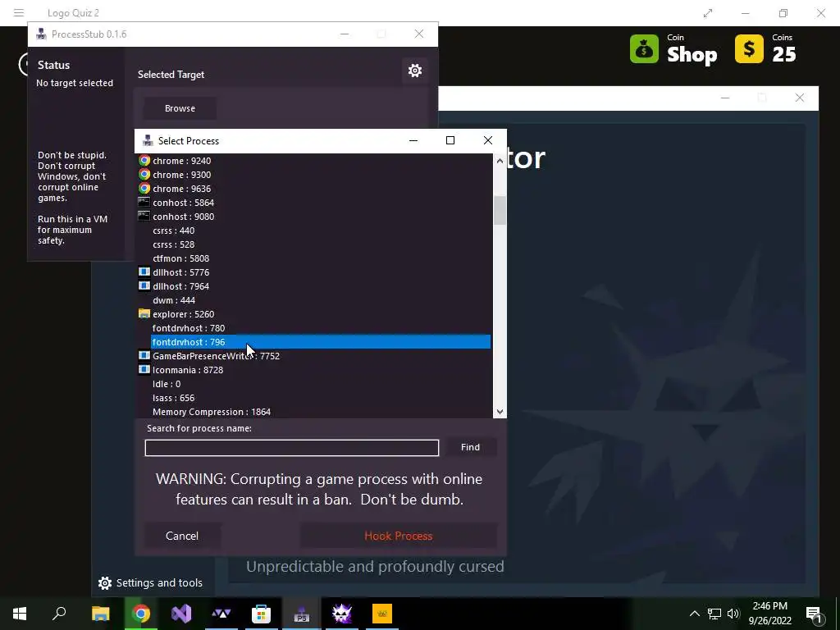Open ProcessStub settings gear
The width and height of the screenshot is (840, 630).
tap(414, 71)
